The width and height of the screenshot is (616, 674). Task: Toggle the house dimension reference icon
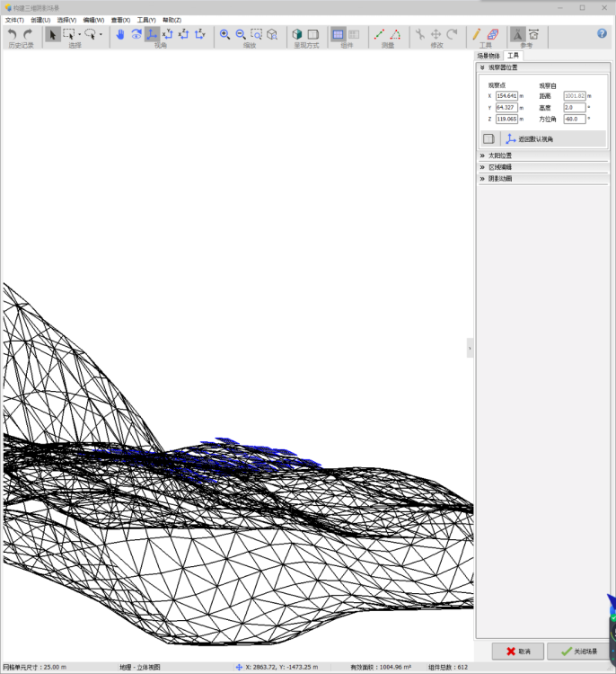[x=533, y=34]
